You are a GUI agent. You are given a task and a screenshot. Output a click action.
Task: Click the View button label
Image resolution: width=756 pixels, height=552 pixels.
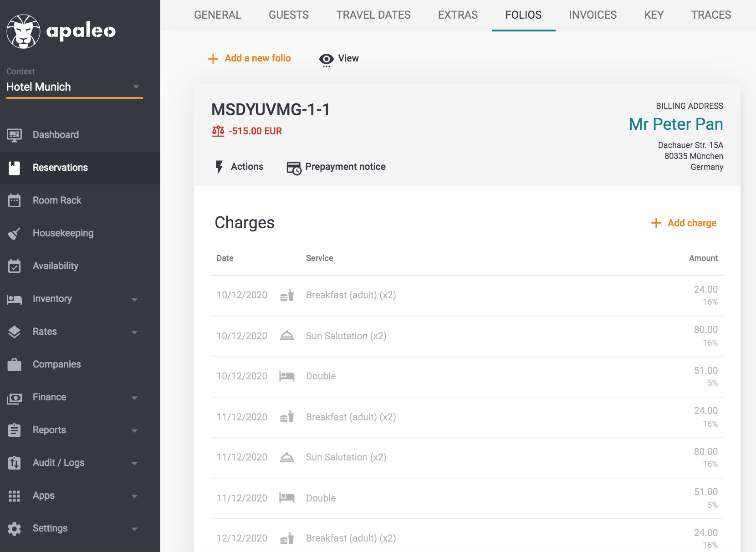tap(348, 58)
